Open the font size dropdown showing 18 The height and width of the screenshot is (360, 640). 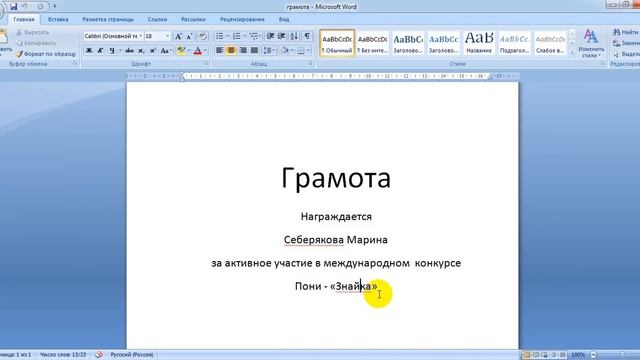coord(167,37)
